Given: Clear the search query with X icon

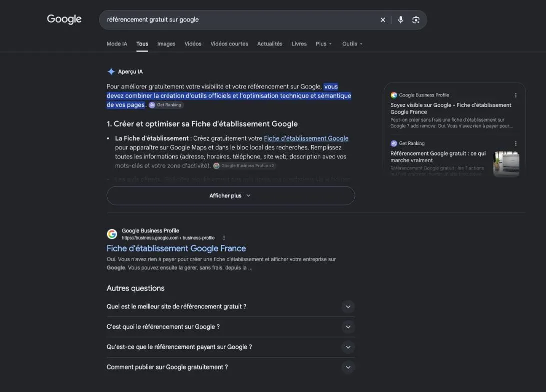Looking at the screenshot, I should [x=383, y=20].
